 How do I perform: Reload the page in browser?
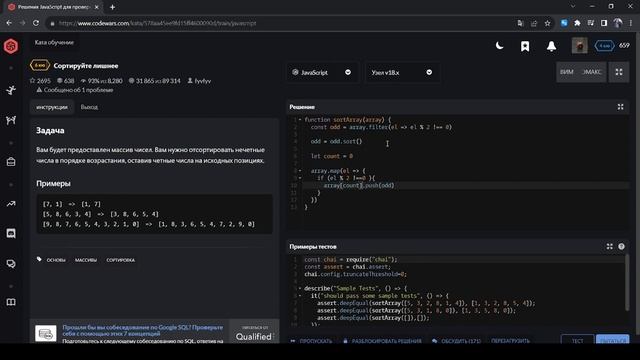(x=36, y=23)
